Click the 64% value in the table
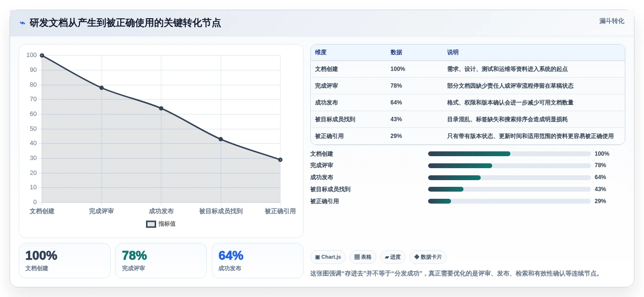Screen dimensions: 644x297 click(x=396, y=103)
